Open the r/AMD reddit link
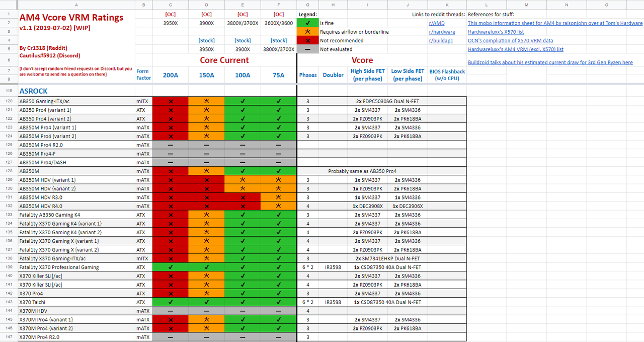 coord(437,23)
